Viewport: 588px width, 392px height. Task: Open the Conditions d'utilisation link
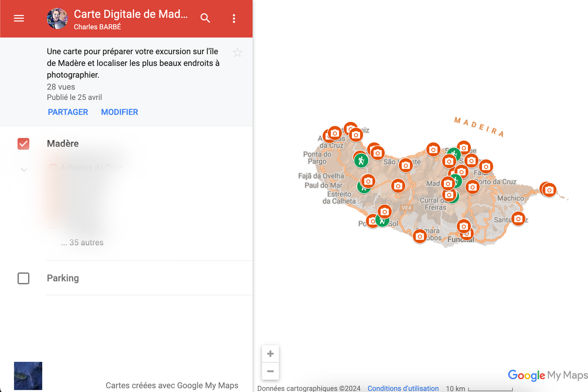[403, 388]
